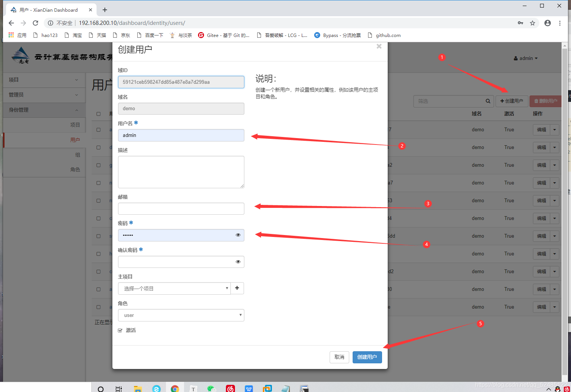The height and width of the screenshot is (392, 571).
Task: Focus the 描述 text area
Action: pyautogui.click(x=181, y=172)
